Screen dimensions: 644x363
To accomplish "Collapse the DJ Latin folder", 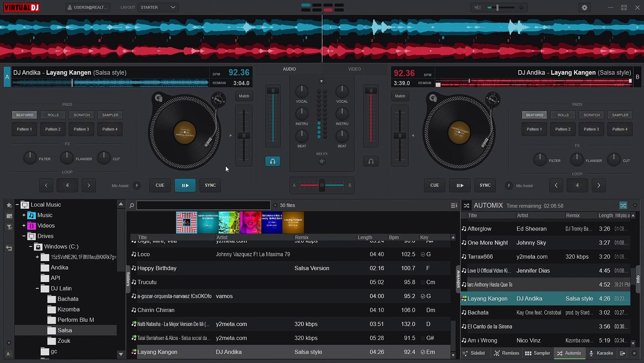I will click(37, 288).
